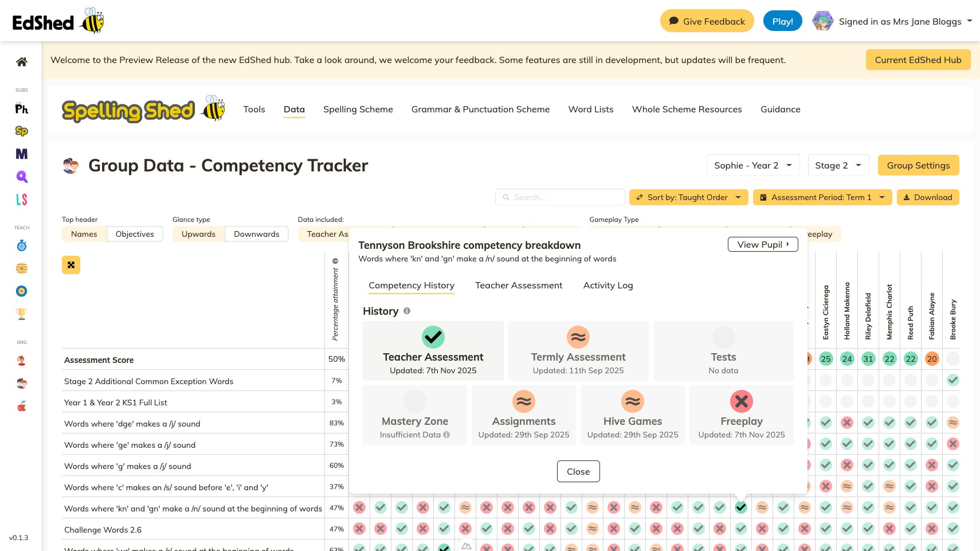Click the yellow expand fullscreen icon
The width and height of the screenshot is (980, 551).
pos(71,265)
